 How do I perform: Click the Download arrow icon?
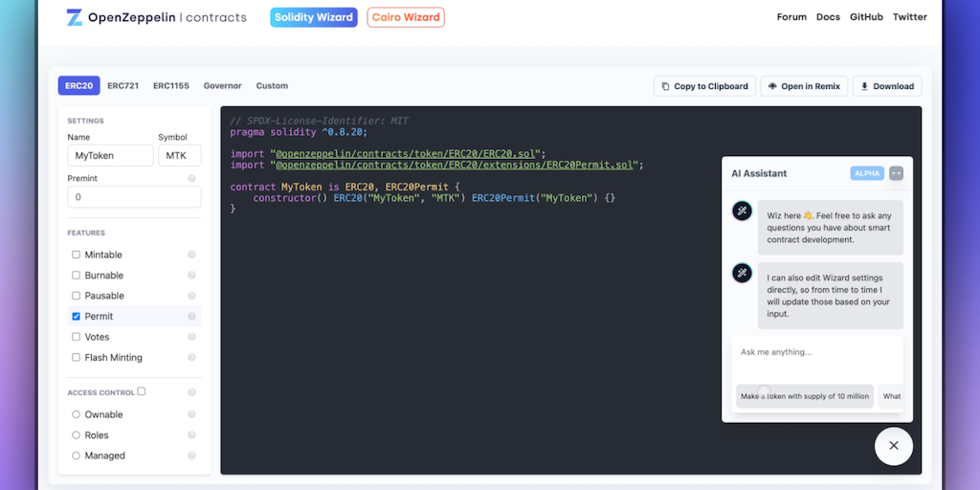(x=865, y=86)
